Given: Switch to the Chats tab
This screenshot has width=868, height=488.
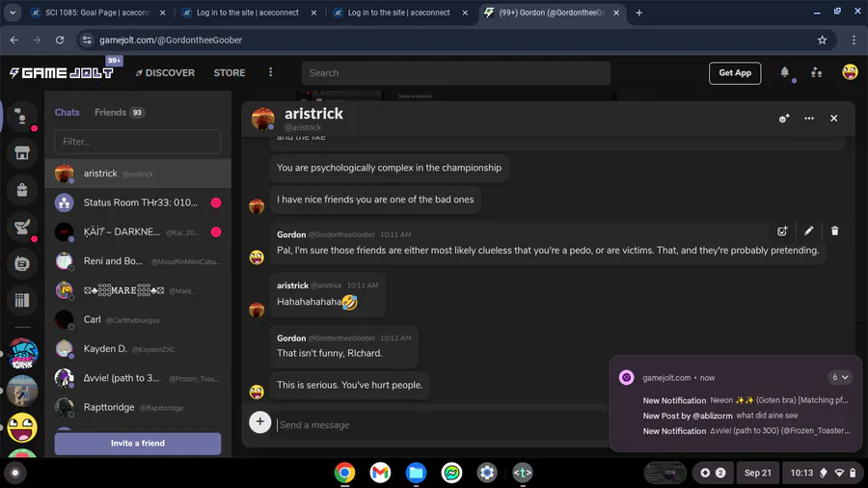Looking at the screenshot, I should (67, 112).
